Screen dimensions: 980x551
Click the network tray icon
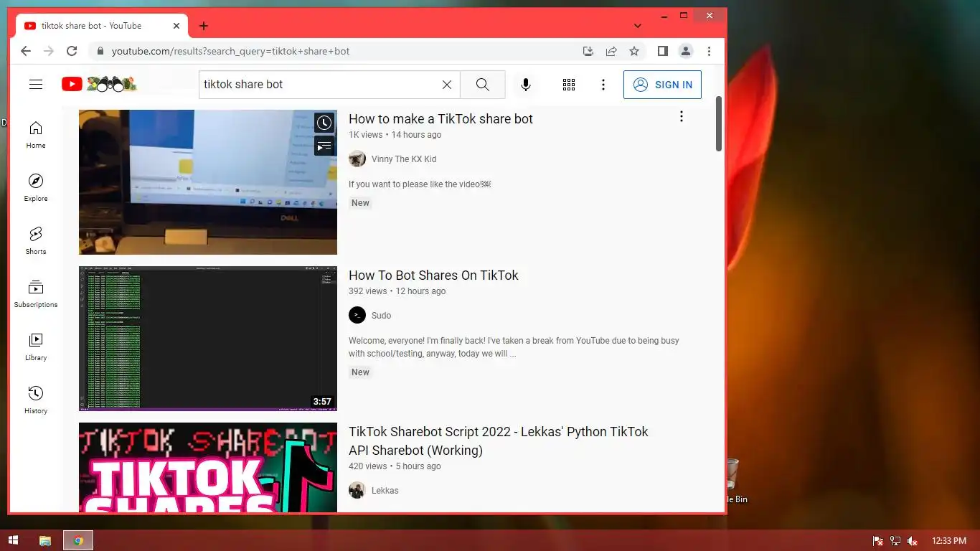point(895,541)
